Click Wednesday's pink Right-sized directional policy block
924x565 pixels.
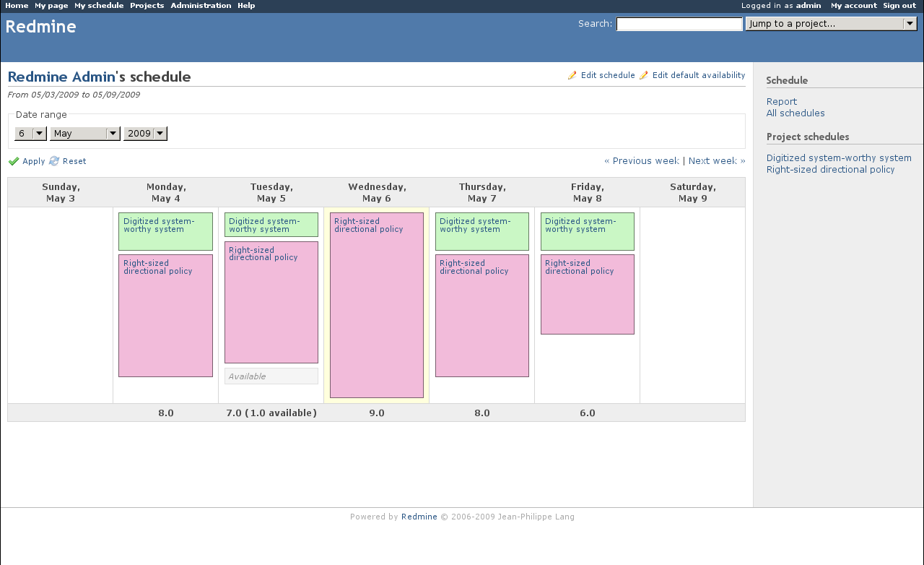[x=377, y=305]
